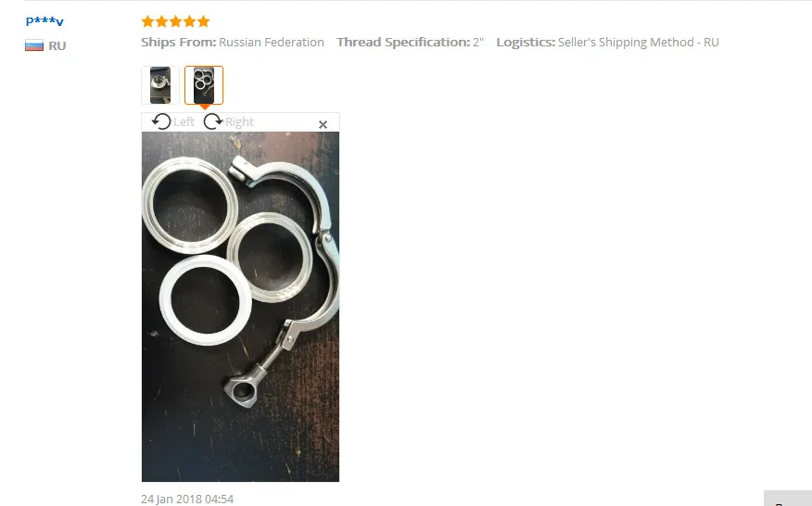Open the first review photo thumbnail

click(160, 85)
